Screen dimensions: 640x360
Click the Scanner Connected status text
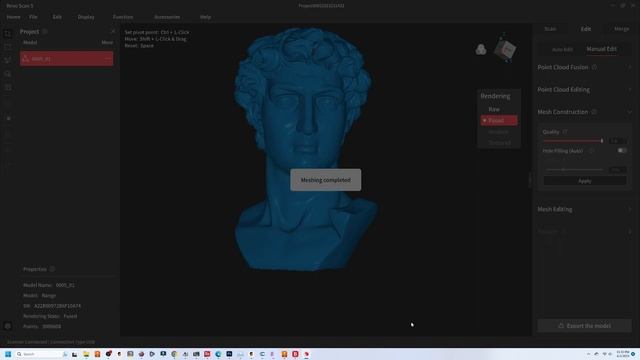click(x=51, y=342)
